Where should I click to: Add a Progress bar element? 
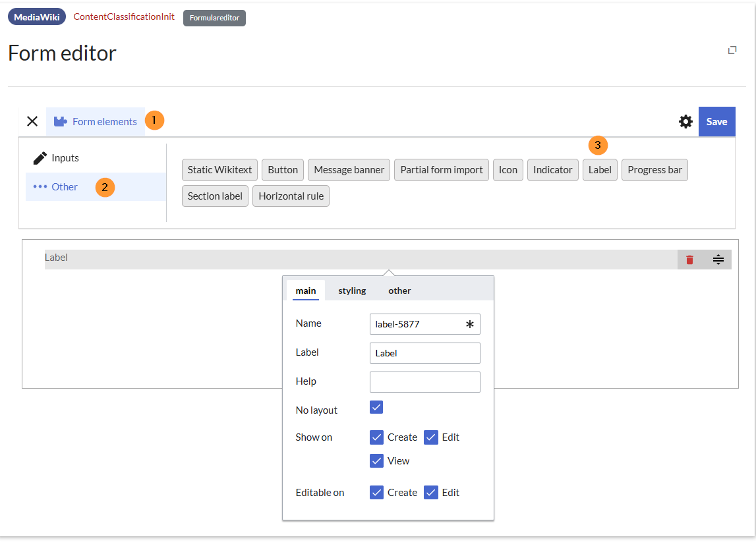coord(654,170)
